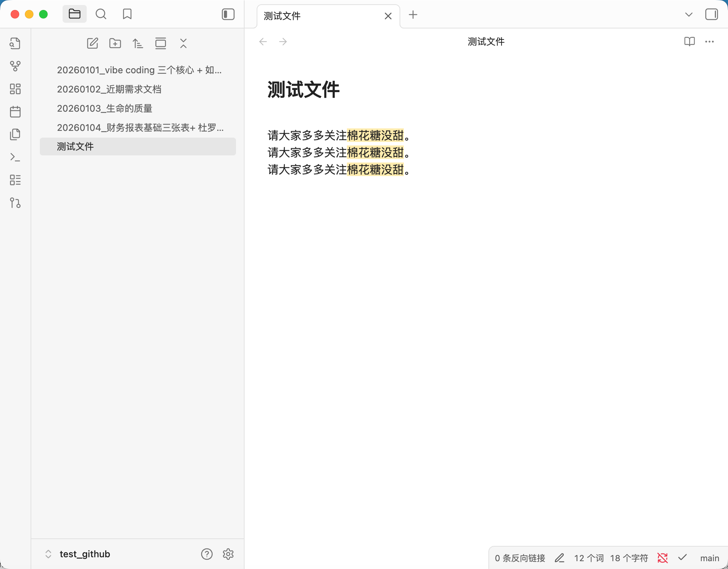This screenshot has width=728, height=569.
Task: Create a new note in the file explorer
Action: (92, 43)
